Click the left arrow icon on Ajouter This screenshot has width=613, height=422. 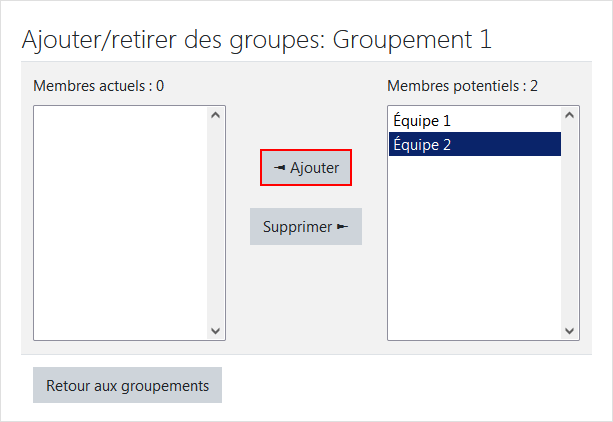[279, 168]
